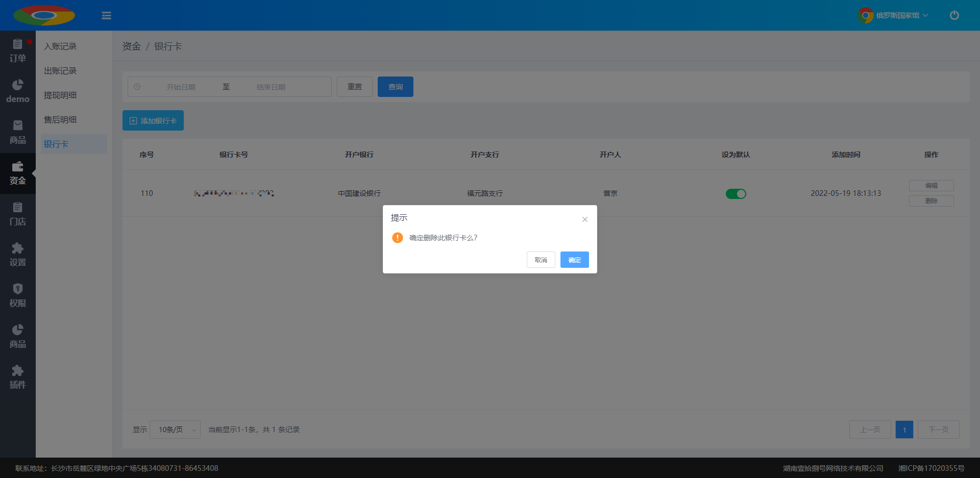Select page 1 in pagination
980x478 pixels.
pyautogui.click(x=904, y=430)
